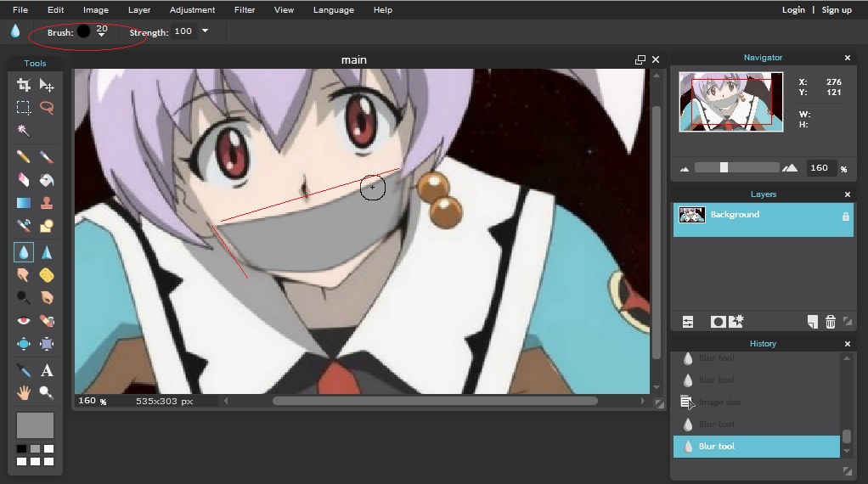The width and height of the screenshot is (868, 484).
Task: Select the highlighted Blur tool history step
Action: (x=756, y=447)
